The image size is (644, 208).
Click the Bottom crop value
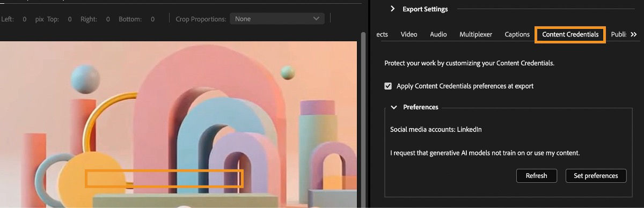click(152, 19)
